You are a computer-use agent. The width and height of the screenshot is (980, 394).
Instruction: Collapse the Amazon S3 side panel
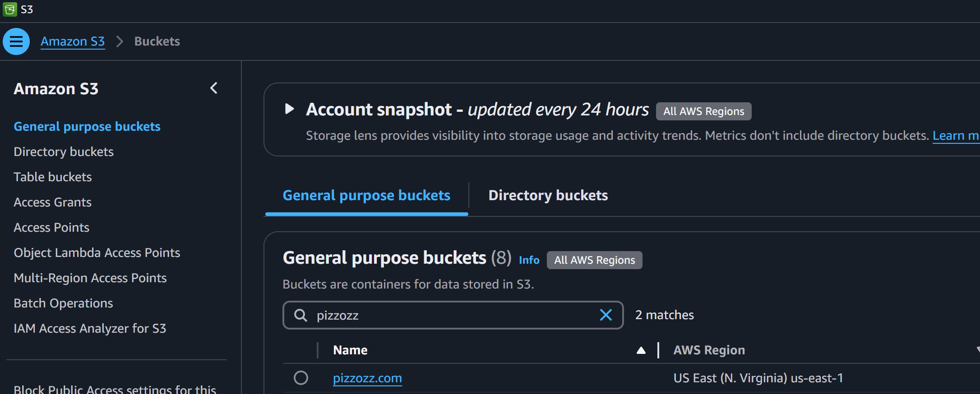point(214,88)
